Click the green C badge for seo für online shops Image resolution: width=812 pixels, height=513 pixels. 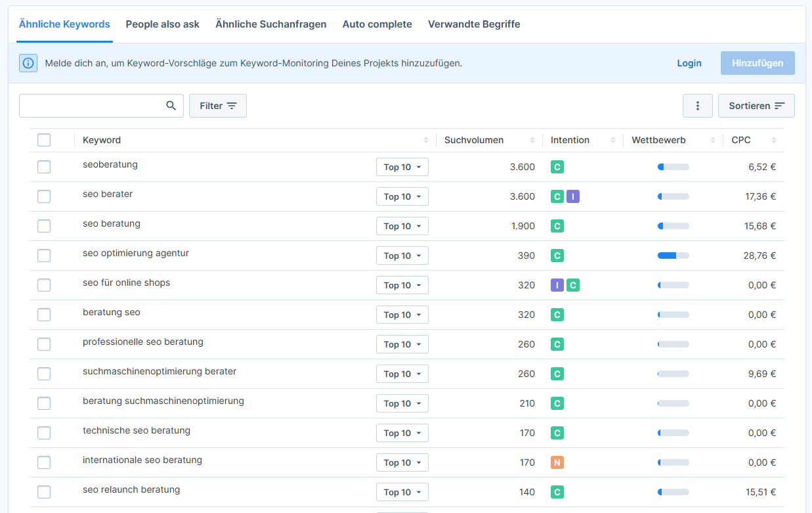click(x=573, y=285)
